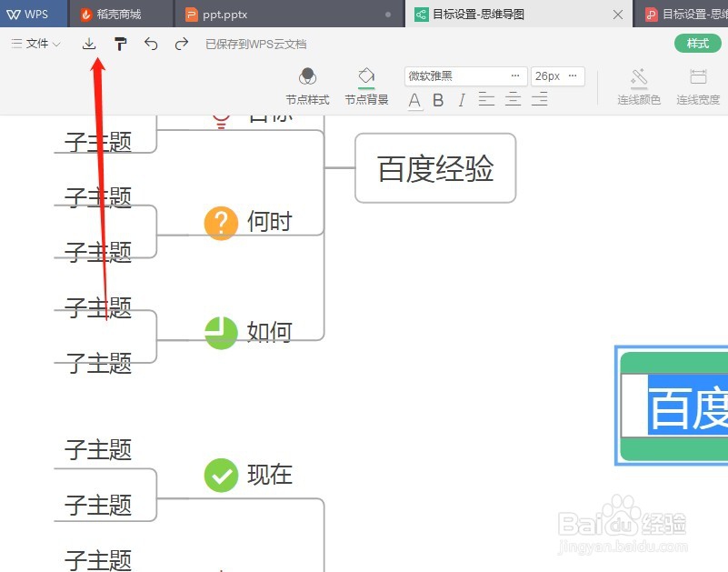
Task: Open the 连线宽度 line width tool
Action: 698,86
